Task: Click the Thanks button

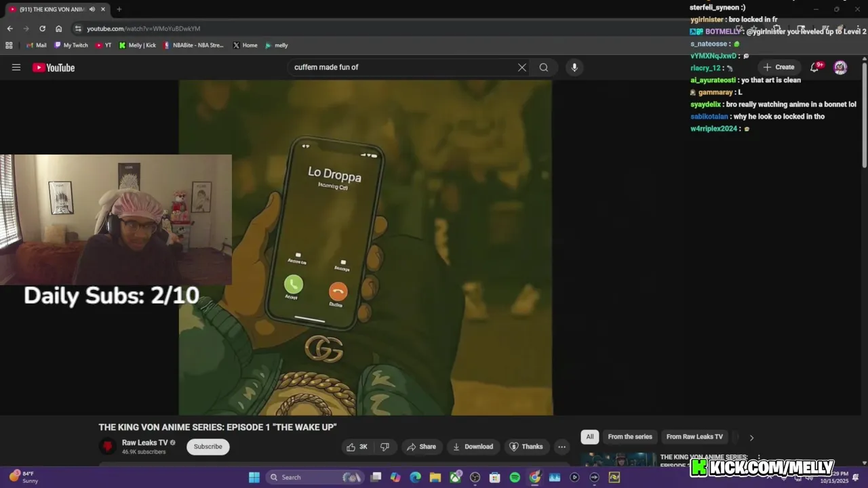Action: click(526, 447)
